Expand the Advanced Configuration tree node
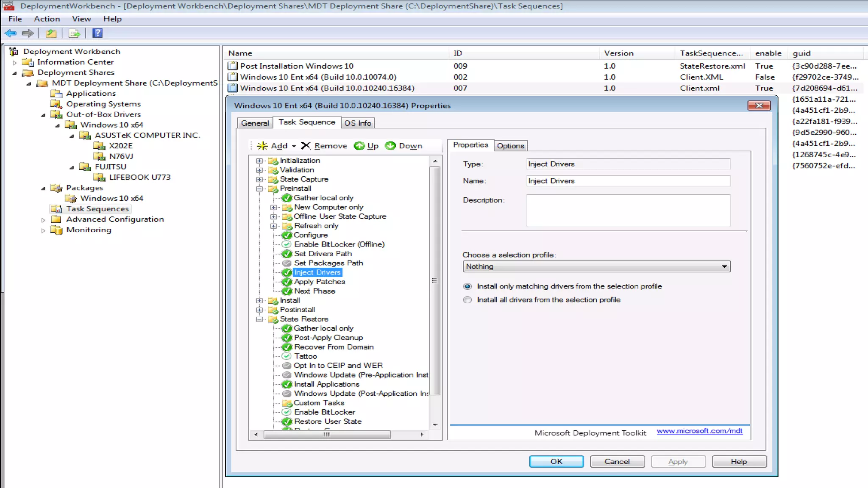868x488 pixels. pos(43,220)
